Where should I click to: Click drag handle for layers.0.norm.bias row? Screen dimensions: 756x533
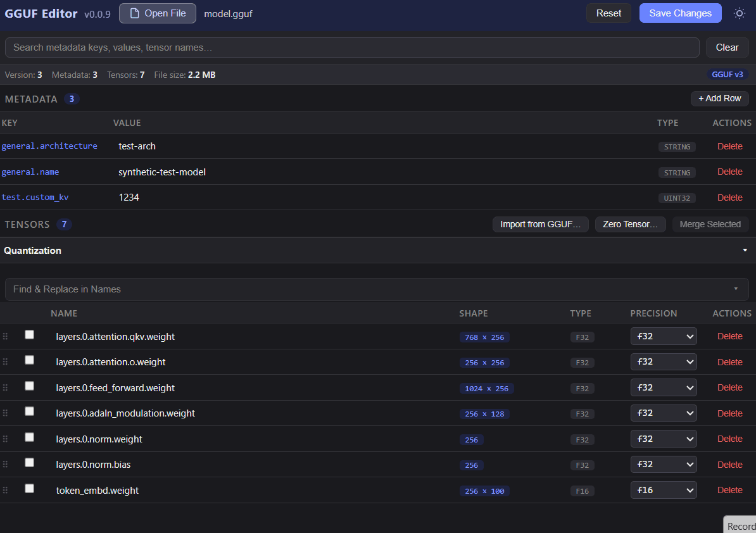[5, 465]
